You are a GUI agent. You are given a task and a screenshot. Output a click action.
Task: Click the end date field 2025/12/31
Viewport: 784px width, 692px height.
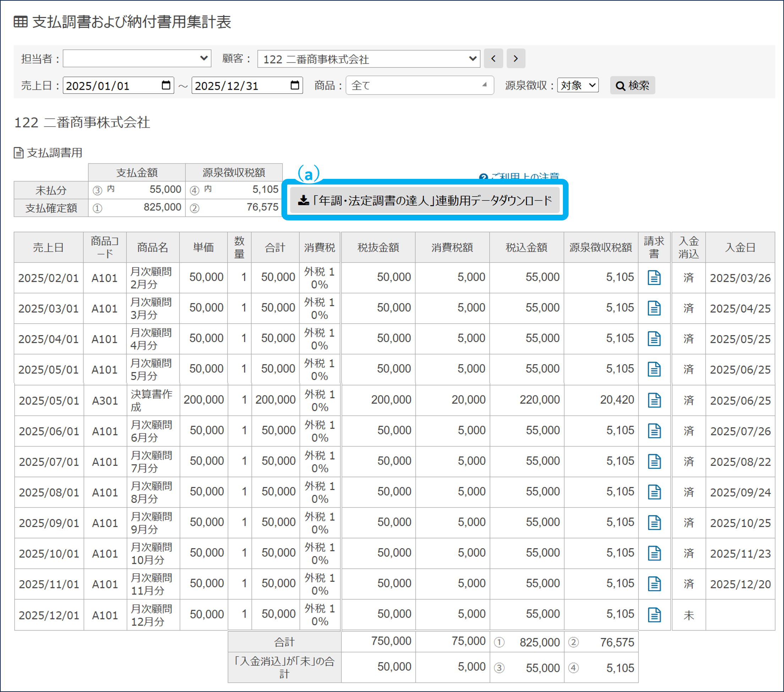tap(240, 86)
